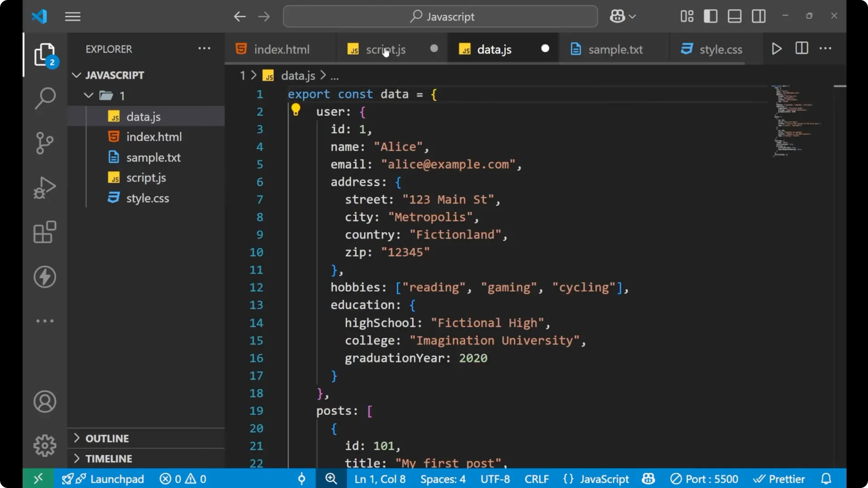The height and width of the screenshot is (488, 868).
Task: Click Prettier in the status bar
Action: (779, 479)
